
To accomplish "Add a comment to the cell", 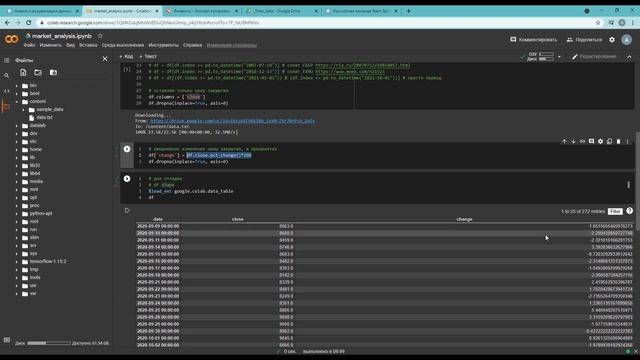I will [x=591, y=141].
